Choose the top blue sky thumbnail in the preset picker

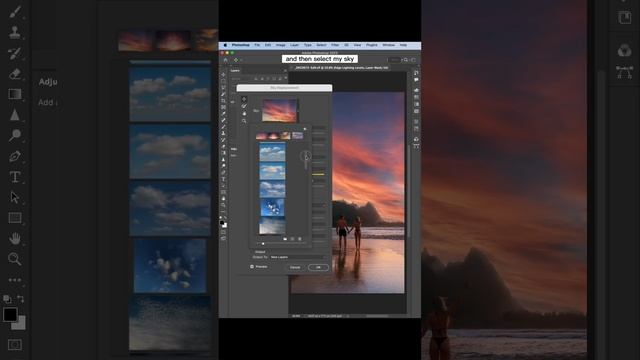click(x=272, y=152)
